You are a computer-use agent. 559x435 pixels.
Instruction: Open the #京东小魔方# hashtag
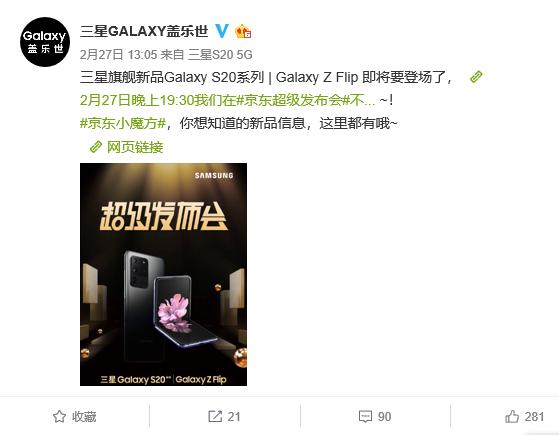pos(123,123)
